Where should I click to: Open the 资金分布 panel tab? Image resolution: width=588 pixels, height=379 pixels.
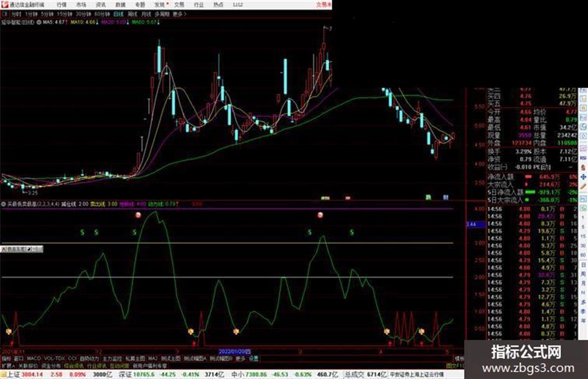pos(51,365)
